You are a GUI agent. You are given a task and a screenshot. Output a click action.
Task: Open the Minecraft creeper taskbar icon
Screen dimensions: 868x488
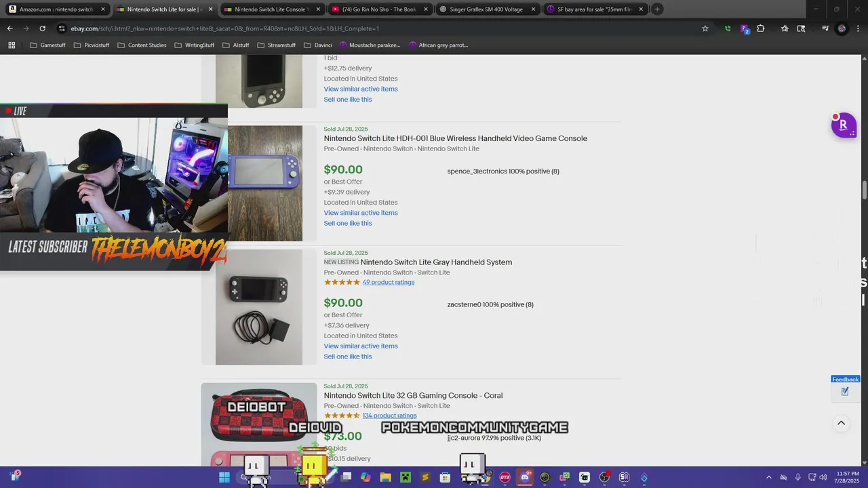click(406, 477)
